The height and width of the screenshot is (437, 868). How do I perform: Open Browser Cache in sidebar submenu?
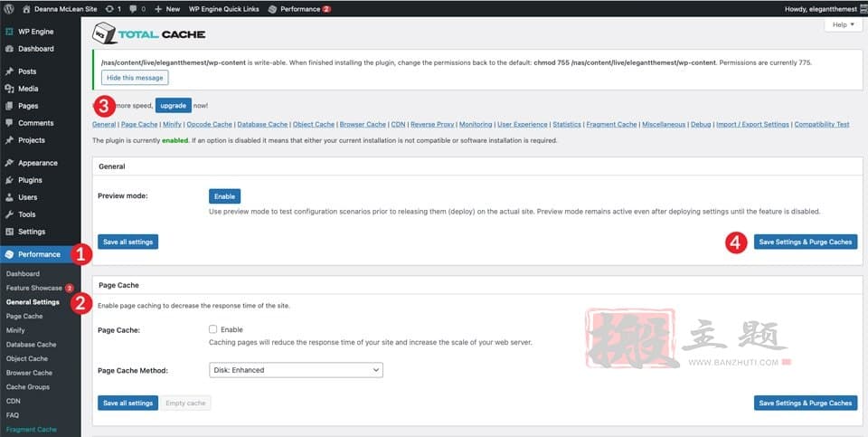coord(29,373)
